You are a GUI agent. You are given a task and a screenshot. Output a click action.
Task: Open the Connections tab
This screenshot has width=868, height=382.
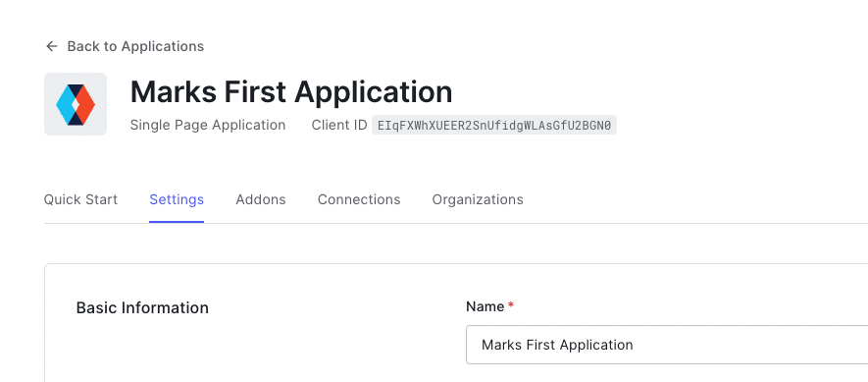(359, 199)
